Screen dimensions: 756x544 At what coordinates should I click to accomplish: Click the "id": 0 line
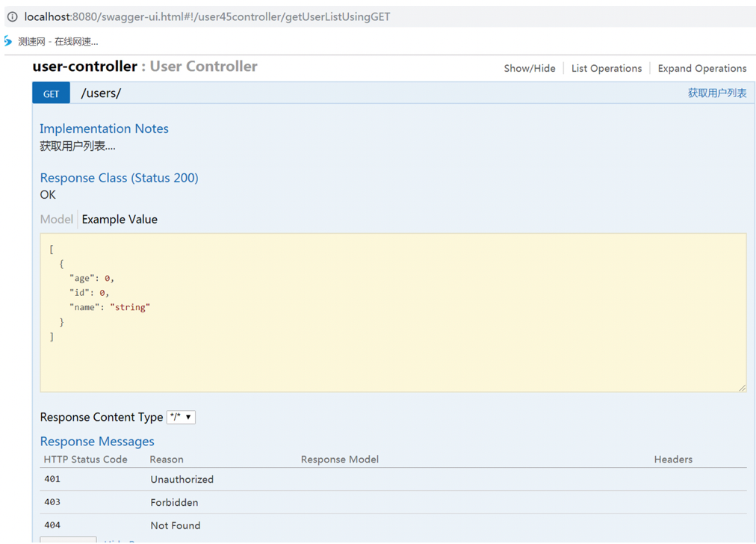pyautogui.click(x=89, y=293)
